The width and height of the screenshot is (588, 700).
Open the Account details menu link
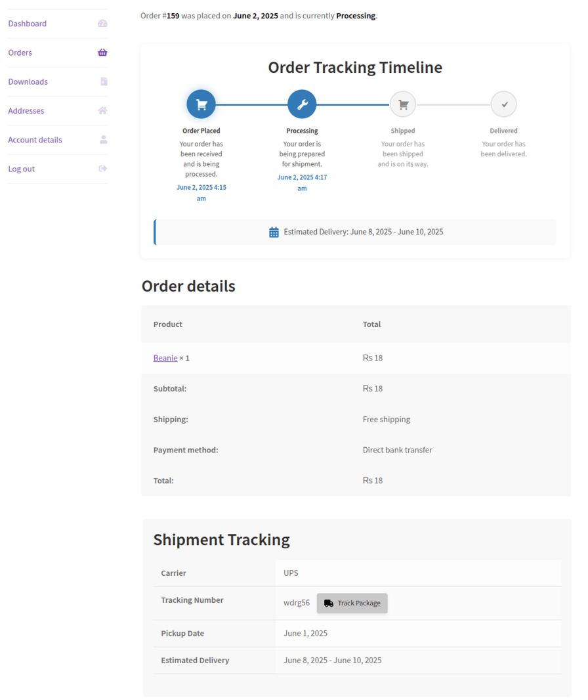click(x=35, y=140)
